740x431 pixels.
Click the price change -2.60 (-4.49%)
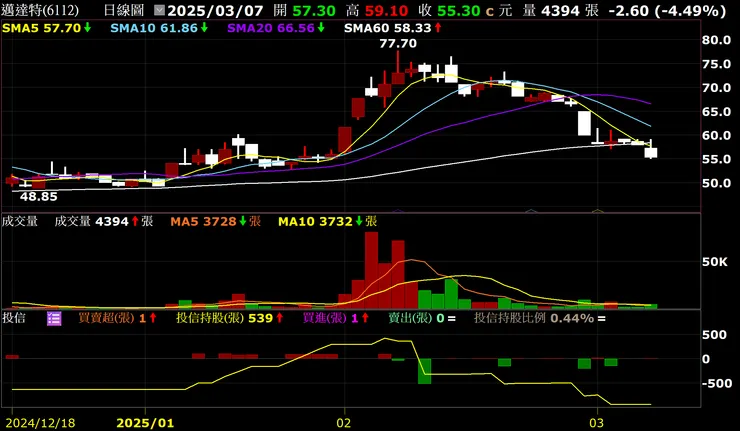667,10
